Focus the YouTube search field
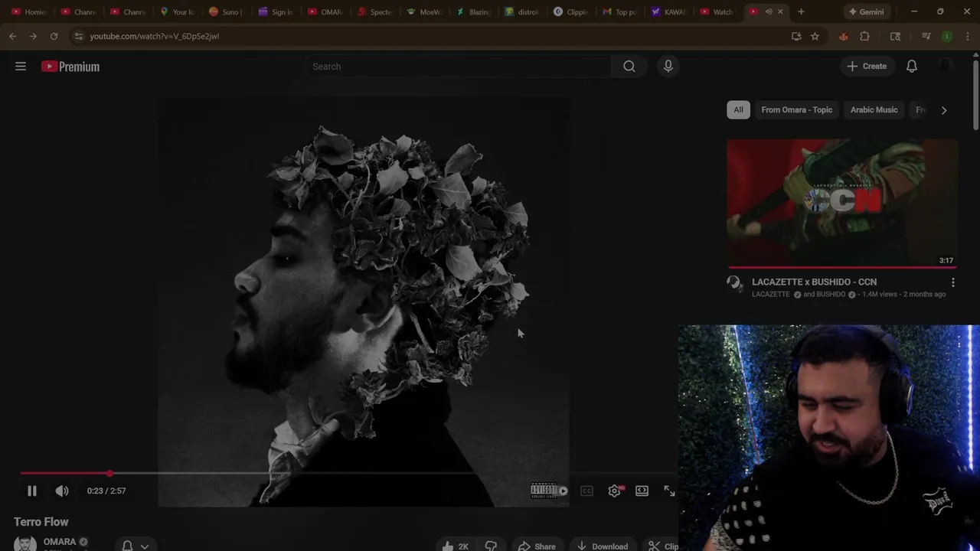 click(x=456, y=67)
